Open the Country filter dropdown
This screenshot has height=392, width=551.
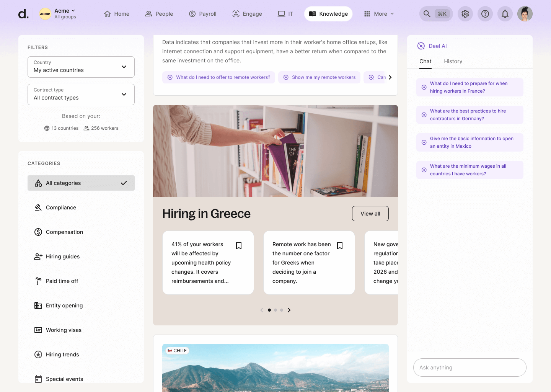(81, 67)
